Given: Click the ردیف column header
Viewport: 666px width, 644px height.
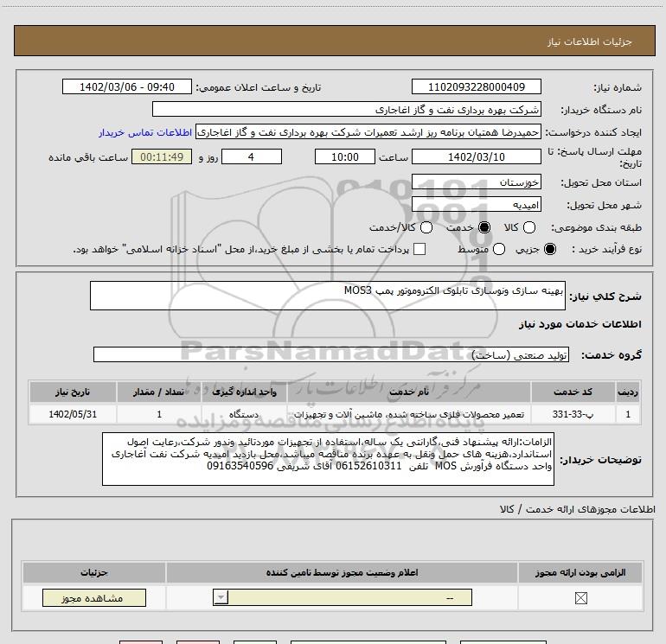Looking at the screenshot, I should click(628, 392).
